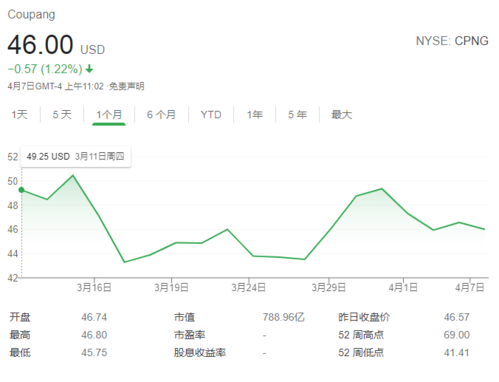Click the 46.00 current price
Image resolution: width=499 pixels, height=382 pixels.
pyautogui.click(x=40, y=44)
